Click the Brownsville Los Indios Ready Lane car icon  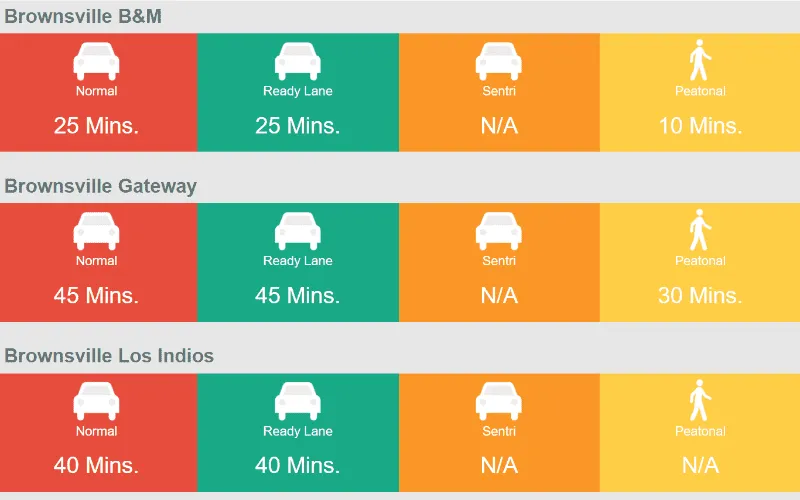coord(297,401)
